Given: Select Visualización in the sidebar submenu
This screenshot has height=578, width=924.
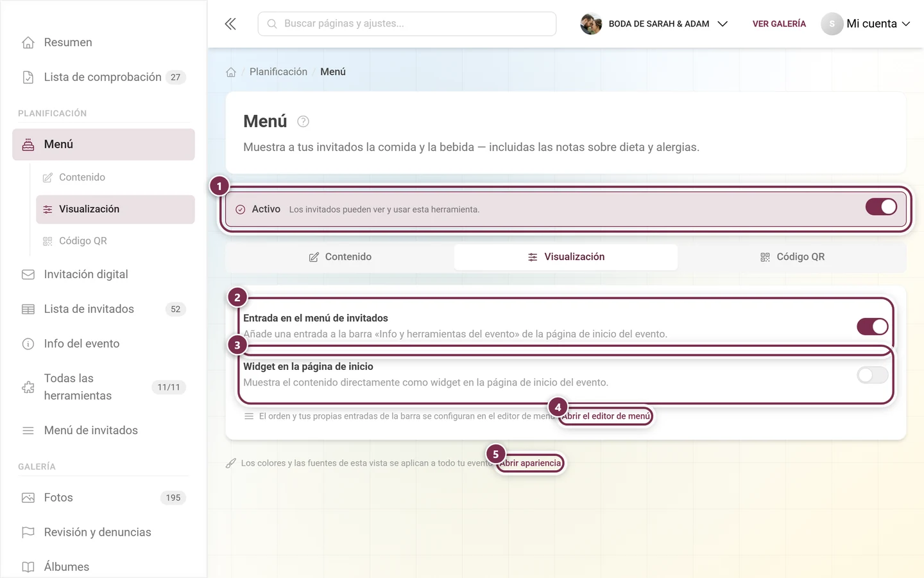Looking at the screenshot, I should (116, 209).
